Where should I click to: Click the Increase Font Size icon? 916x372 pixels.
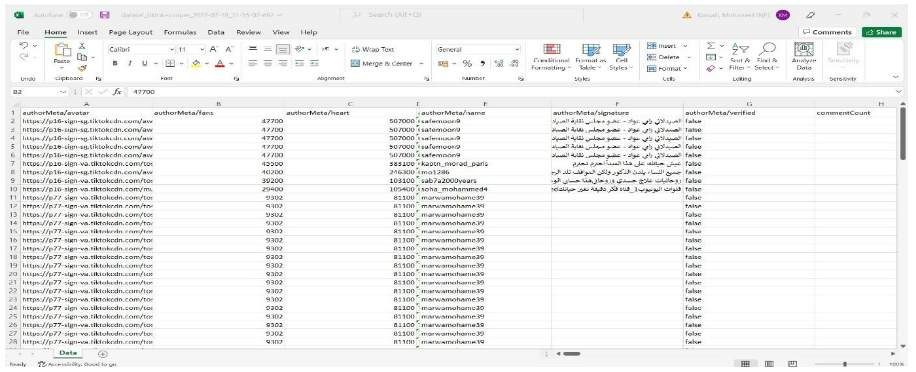point(214,50)
